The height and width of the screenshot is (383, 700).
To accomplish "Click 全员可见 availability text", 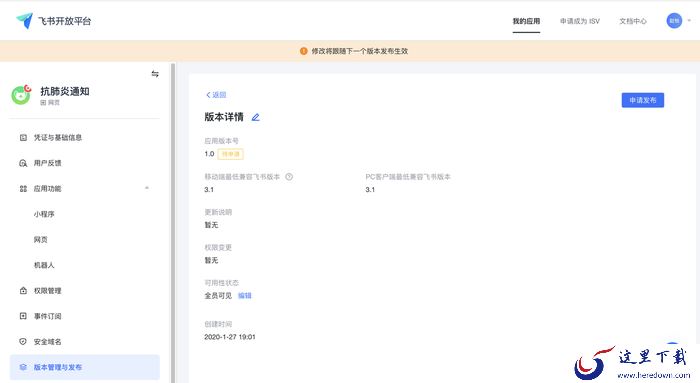I will click(x=218, y=296).
